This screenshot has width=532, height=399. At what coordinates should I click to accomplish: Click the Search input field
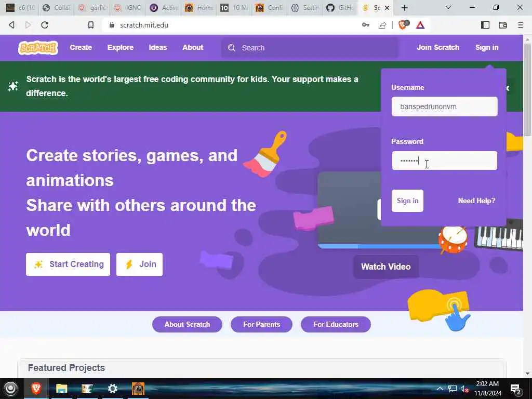[310, 48]
